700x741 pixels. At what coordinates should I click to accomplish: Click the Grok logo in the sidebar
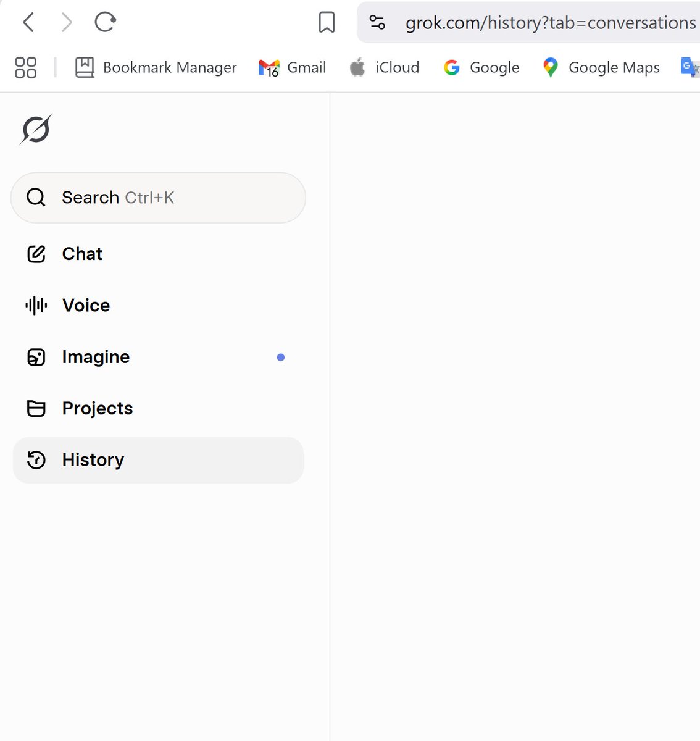36,130
